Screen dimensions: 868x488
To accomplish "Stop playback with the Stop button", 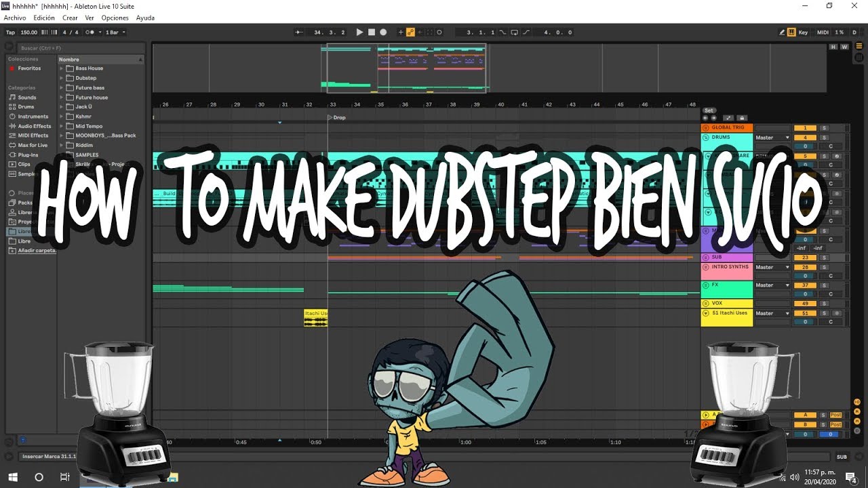I will [372, 32].
